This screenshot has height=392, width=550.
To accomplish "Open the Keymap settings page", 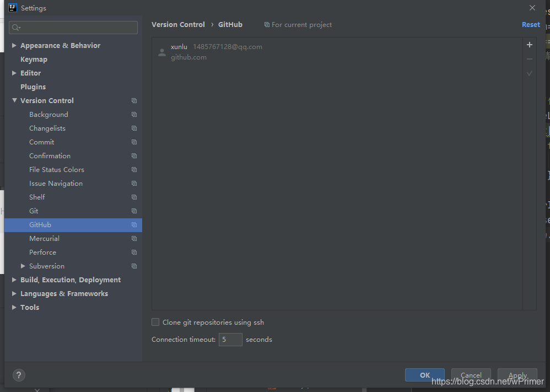I will pos(34,60).
